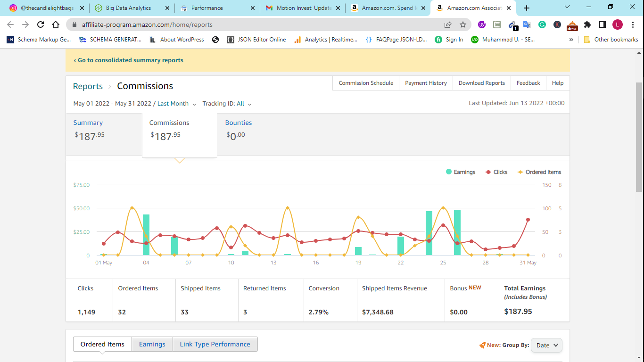The image size is (644, 362).
Task: Bookmark this page with the star icon
Action: pyautogui.click(x=463, y=25)
